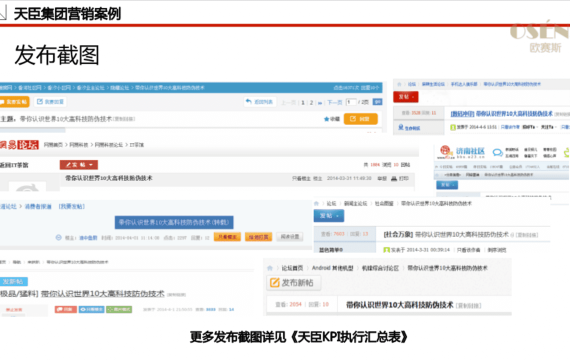
Task: Click the blue star favorite icon
Action: click(x=326, y=119)
